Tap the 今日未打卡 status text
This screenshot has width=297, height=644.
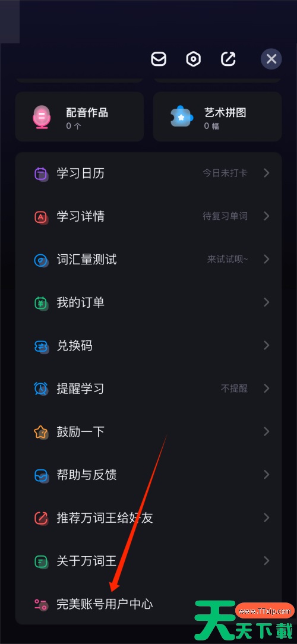click(x=225, y=173)
